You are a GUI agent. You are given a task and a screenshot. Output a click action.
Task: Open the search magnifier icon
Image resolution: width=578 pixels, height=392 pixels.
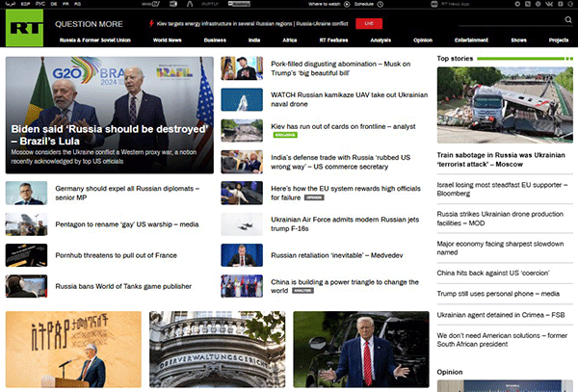point(568,20)
